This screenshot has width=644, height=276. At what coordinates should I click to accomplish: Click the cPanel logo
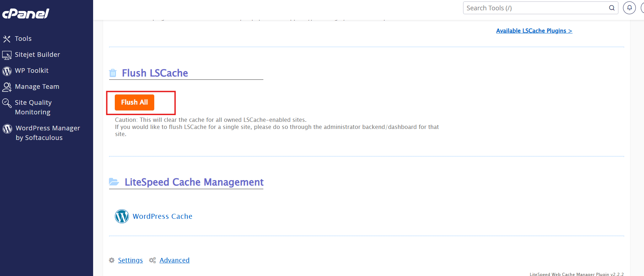coord(26,13)
